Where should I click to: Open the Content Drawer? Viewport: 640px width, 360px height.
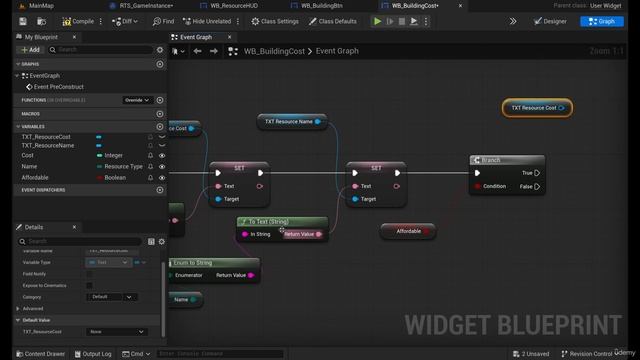click(x=40, y=354)
